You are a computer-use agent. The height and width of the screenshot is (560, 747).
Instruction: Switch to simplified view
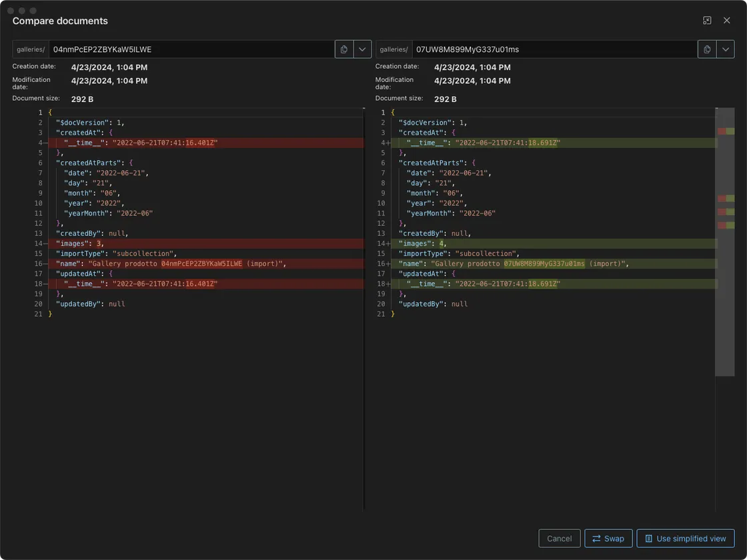pos(686,539)
